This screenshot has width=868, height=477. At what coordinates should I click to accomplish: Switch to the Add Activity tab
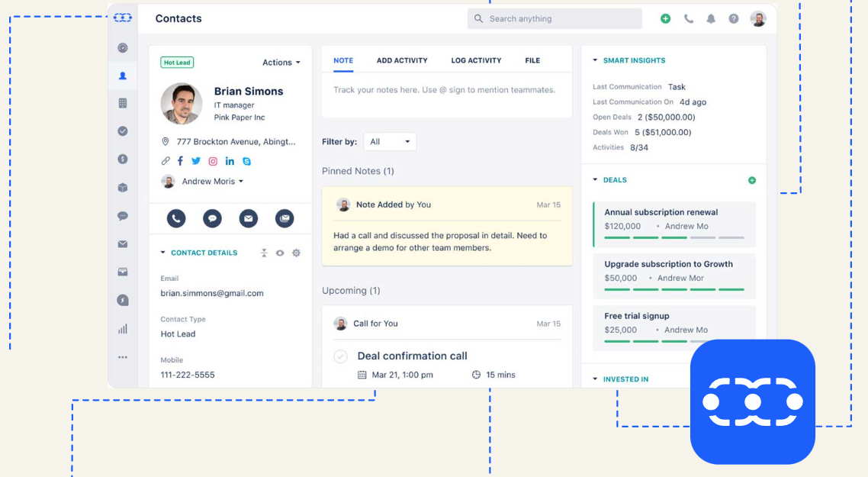click(x=402, y=60)
